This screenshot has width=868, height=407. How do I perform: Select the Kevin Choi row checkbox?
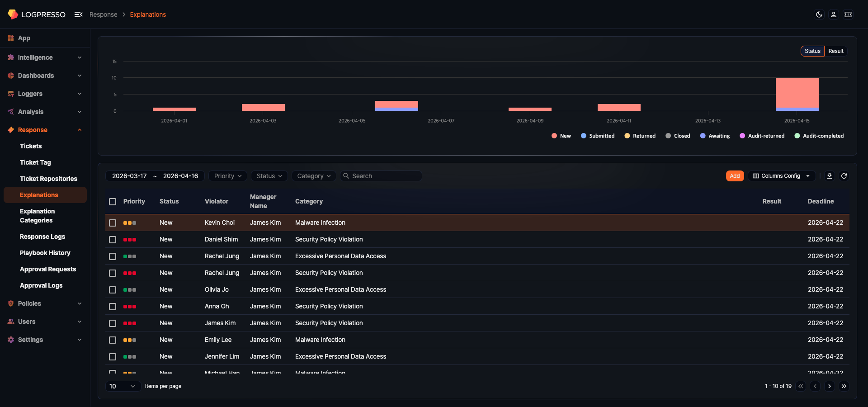pos(113,223)
